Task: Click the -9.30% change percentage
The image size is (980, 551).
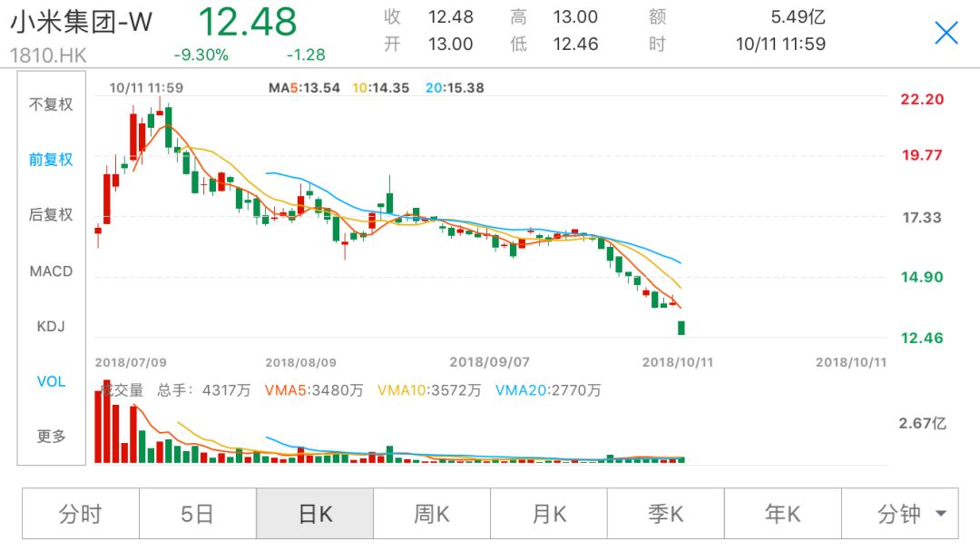Action: (201, 55)
